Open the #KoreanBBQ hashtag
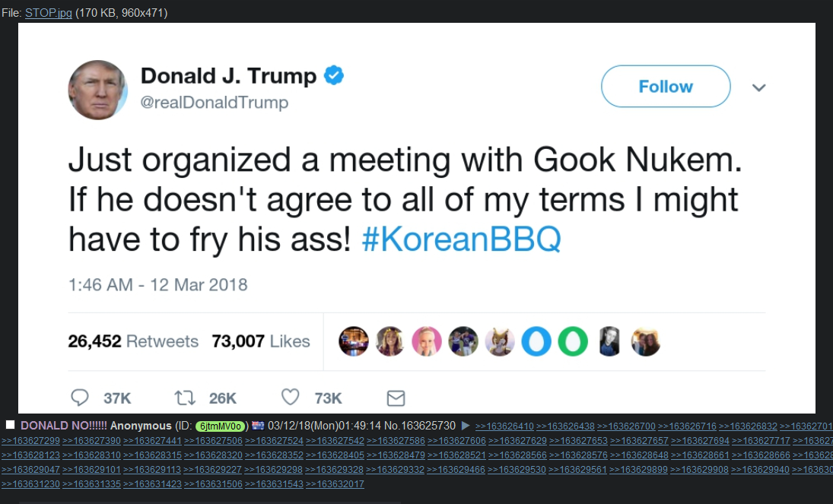Viewport: 833px width, 504px height. click(x=461, y=239)
